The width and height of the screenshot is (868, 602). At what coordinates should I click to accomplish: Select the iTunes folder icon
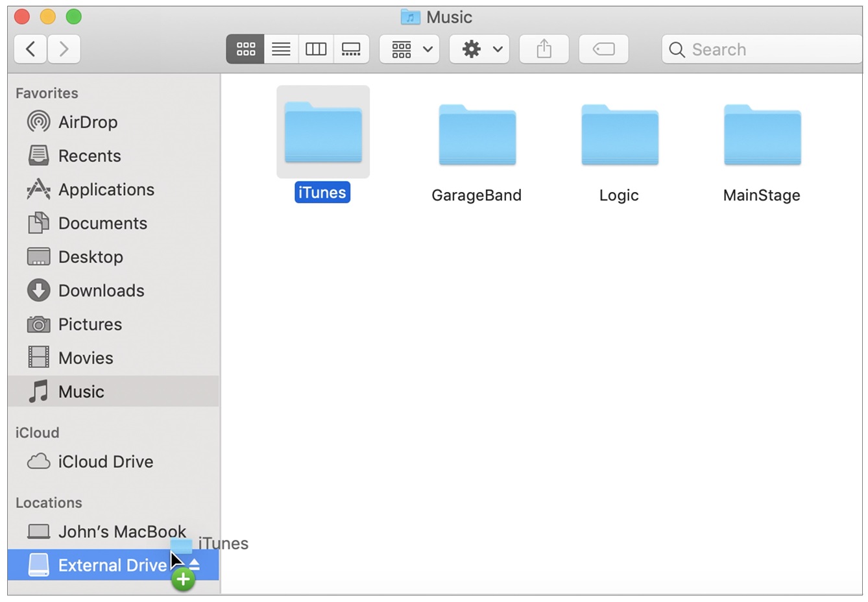tap(323, 132)
